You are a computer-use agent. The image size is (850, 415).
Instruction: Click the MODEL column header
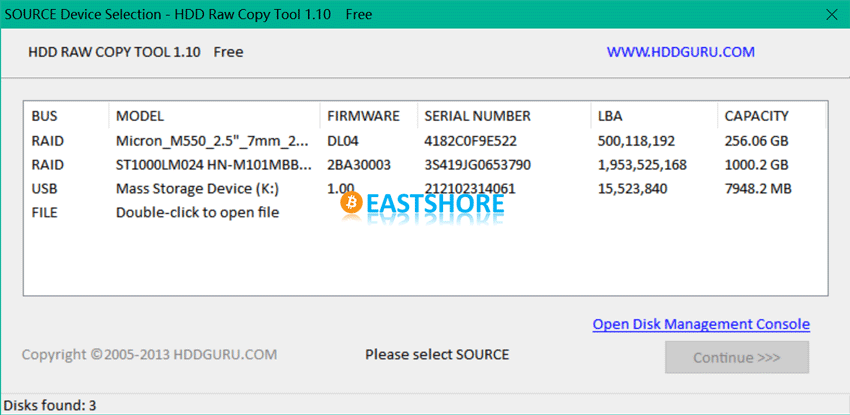tap(214, 116)
